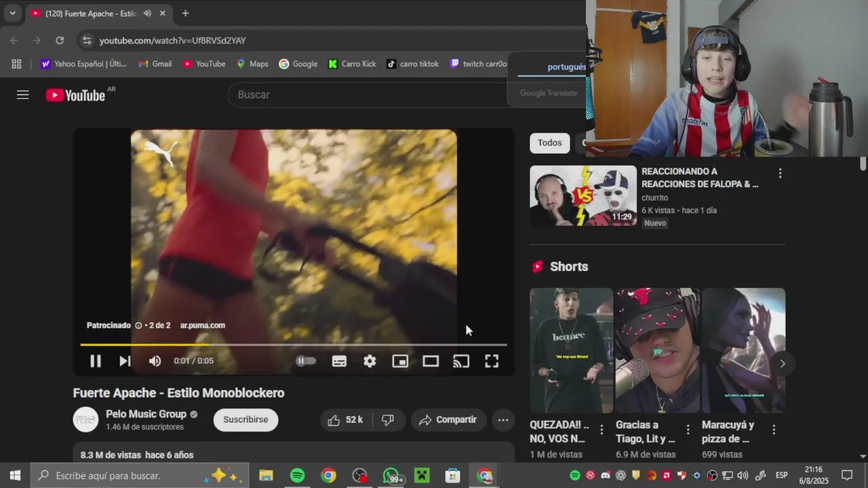Pause the video with the pause button

coord(96,361)
